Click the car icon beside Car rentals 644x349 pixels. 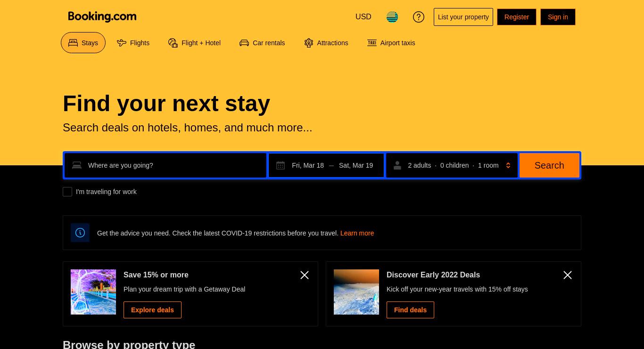tap(244, 43)
